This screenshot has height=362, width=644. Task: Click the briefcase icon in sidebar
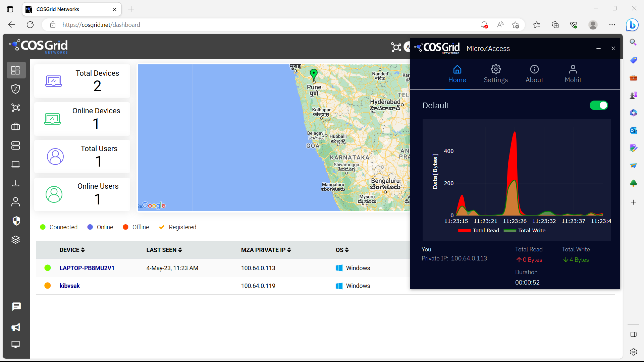click(x=16, y=127)
